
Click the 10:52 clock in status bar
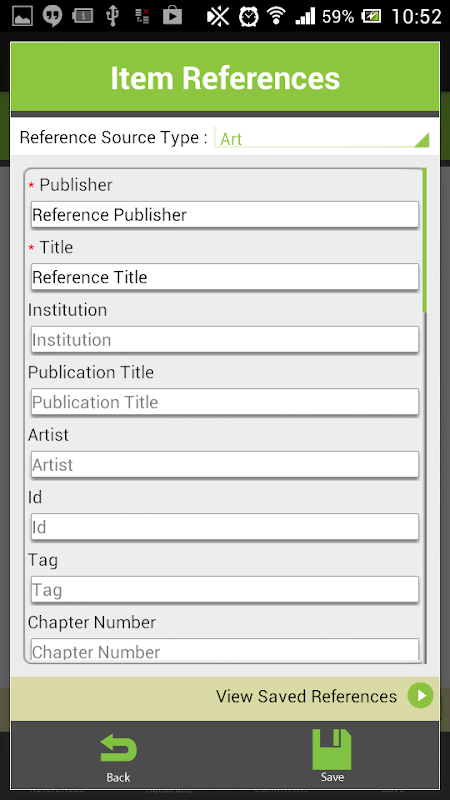click(416, 17)
